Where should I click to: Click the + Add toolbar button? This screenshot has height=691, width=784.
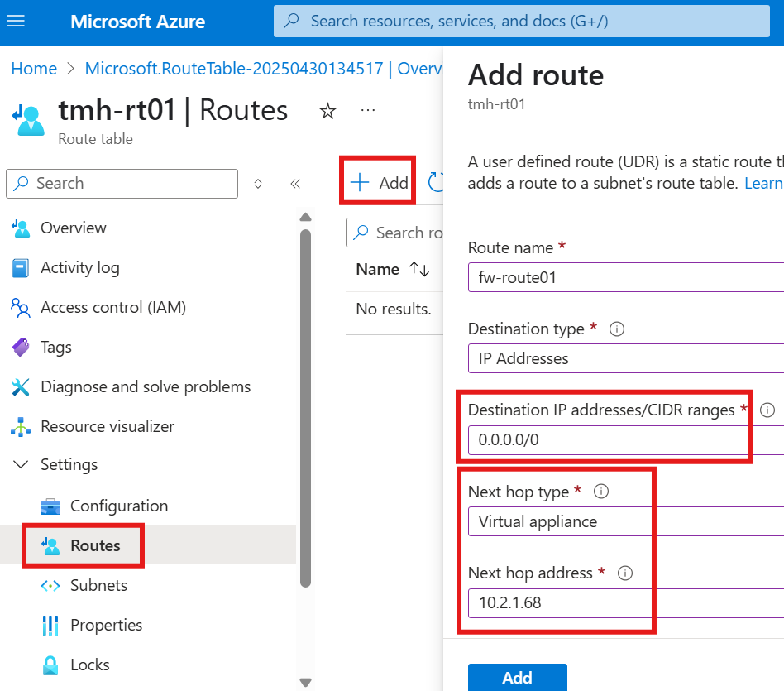379,183
